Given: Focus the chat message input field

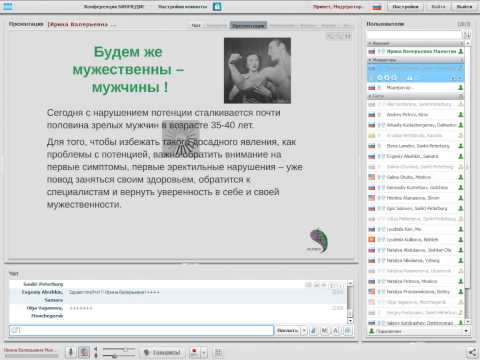Looking at the screenshot, I should (141, 330).
